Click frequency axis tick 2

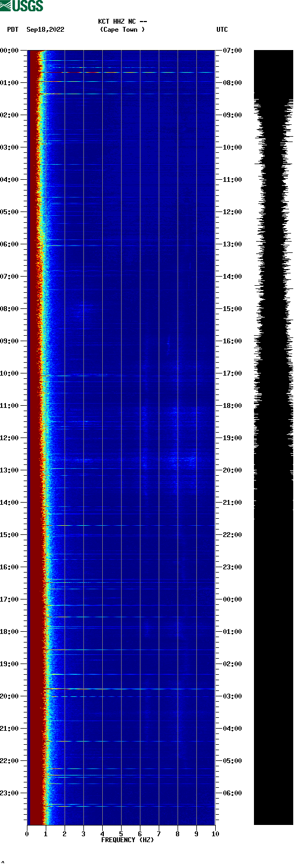[x=65, y=834]
